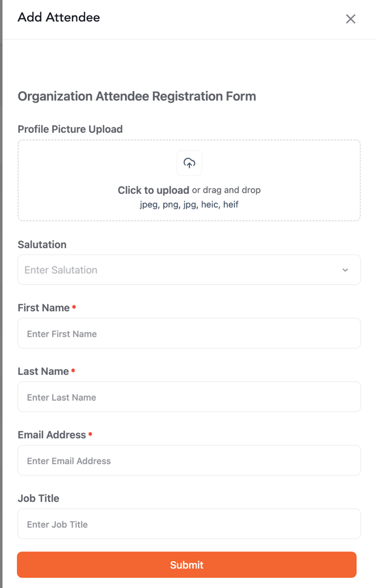Click the First Name label
This screenshot has width=376, height=588.
pyautogui.click(x=44, y=308)
